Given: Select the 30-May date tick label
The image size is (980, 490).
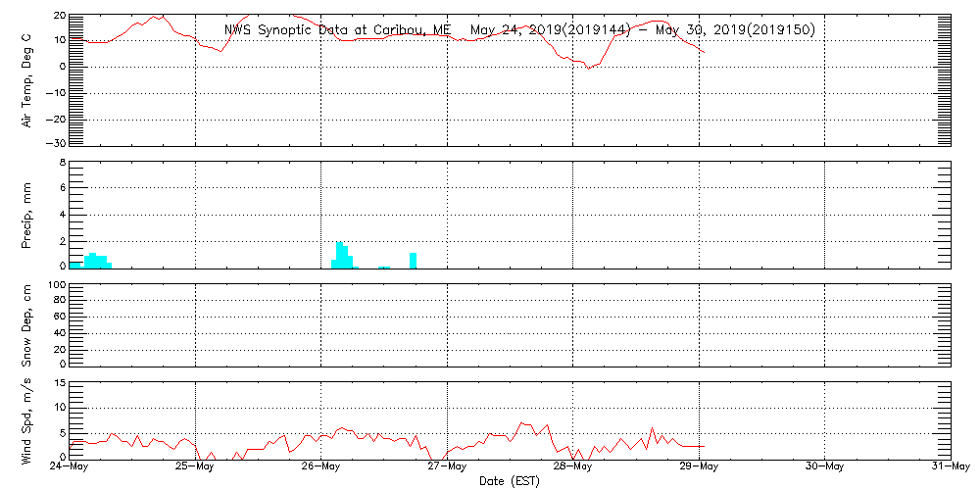Looking at the screenshot, I should point(824,466).
